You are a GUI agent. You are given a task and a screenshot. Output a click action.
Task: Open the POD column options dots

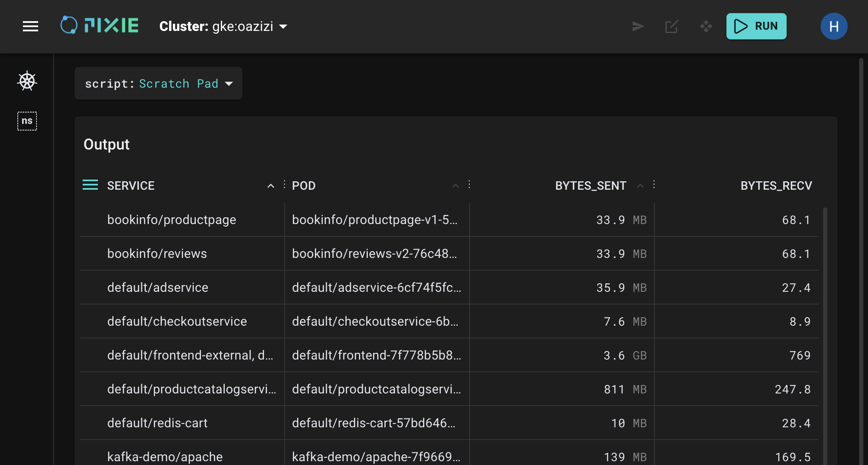pos(469,185)
